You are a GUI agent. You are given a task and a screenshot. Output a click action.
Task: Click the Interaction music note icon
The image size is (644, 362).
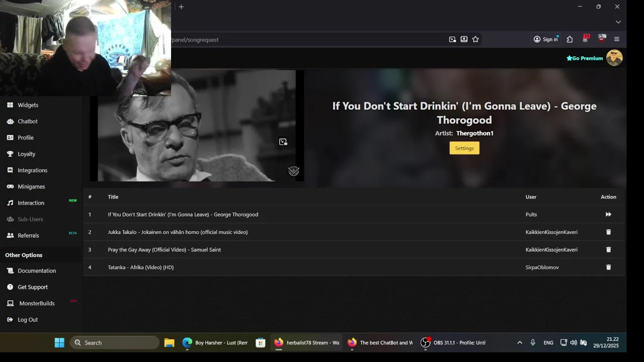coord(10,203)
